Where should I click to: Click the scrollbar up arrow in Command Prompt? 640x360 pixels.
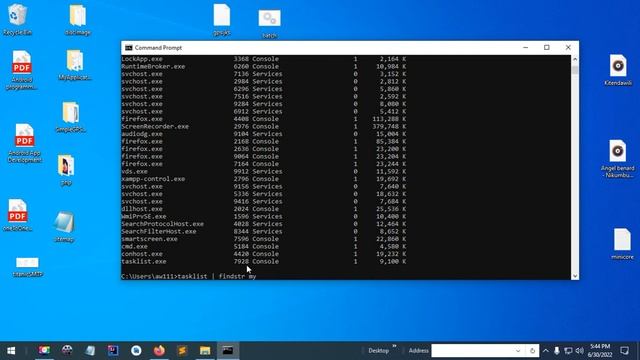pos(575,59)
